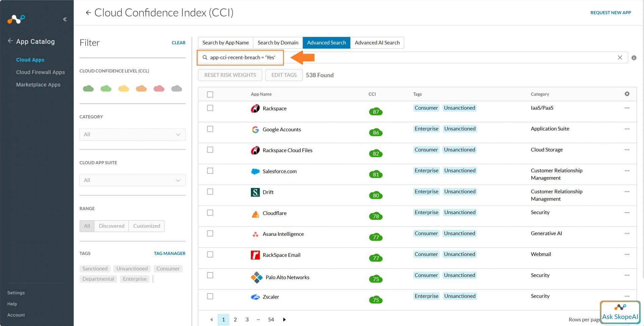This screenshot has height=326, width=644.
Task: Open Tag Manager
Action: (x=169, y=254)
